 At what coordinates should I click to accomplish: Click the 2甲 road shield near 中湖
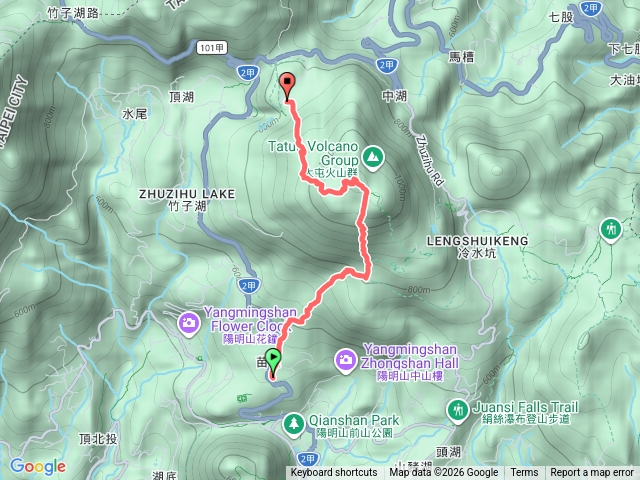point(386,65)
